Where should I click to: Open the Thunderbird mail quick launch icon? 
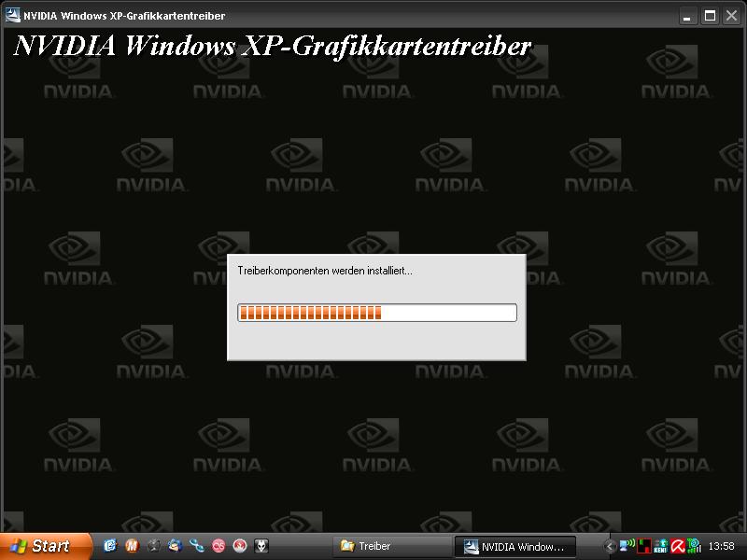coord(175,546)
